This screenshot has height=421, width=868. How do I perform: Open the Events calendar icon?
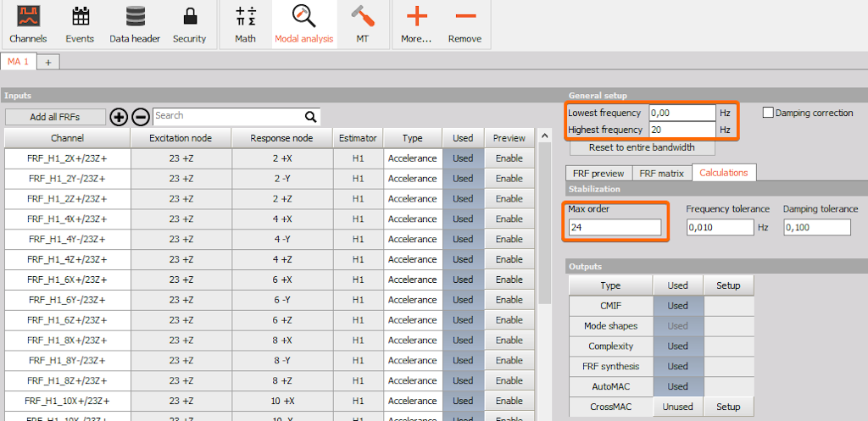[81, 23]
